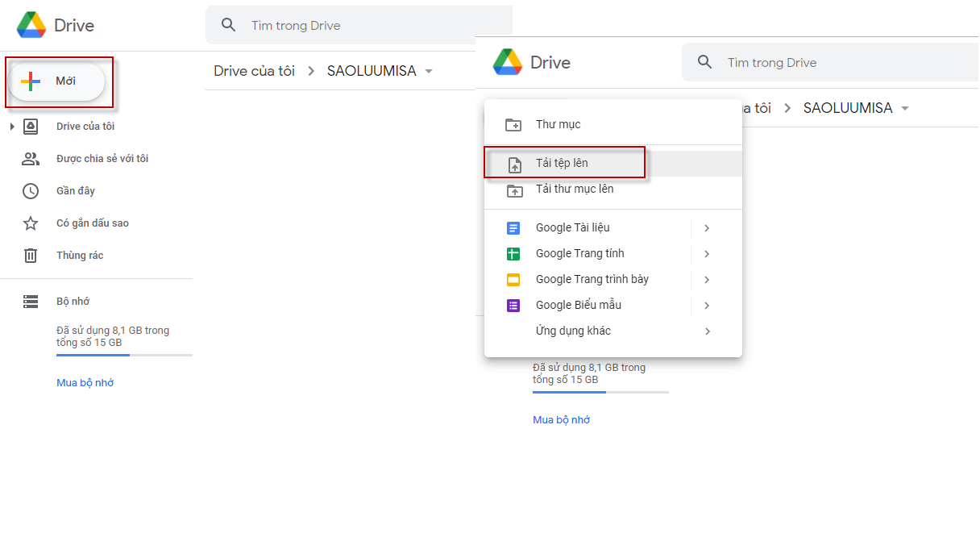Focus Tìm trong Drive search field in left window
Screen dimensions: 980x554
[x=359, y=25]
